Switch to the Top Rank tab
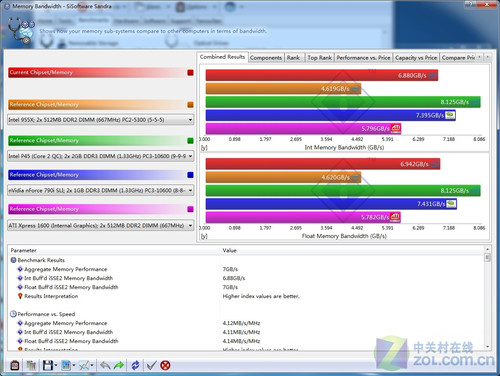 pyautogui.click(x=319, y=58)
